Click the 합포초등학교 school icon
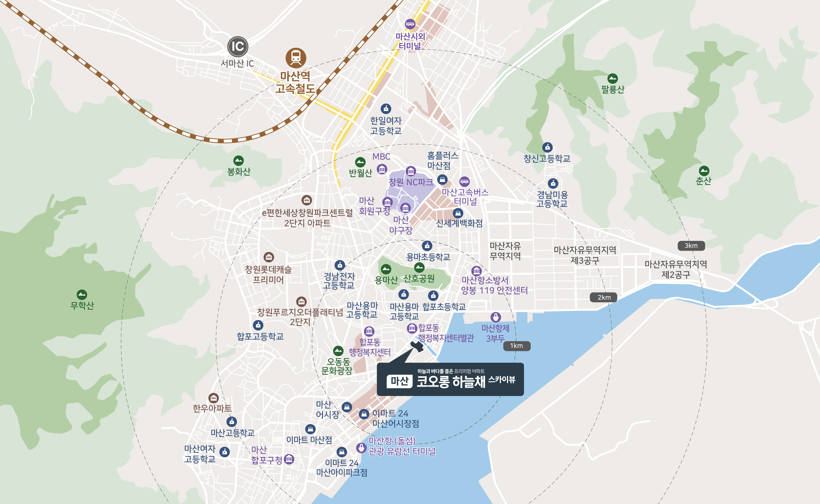This screenshot has width=820, height=504. click(x=433, y=295)
